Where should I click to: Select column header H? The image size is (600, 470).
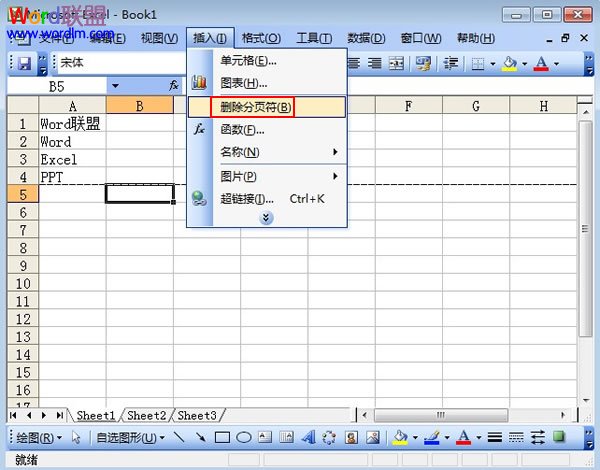pos(543,106)
